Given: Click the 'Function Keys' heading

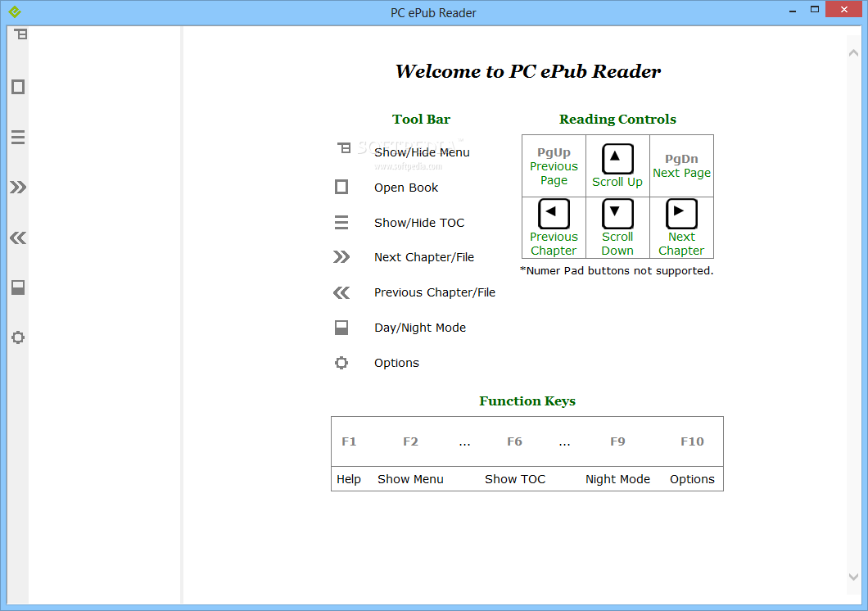Looking at the screenshot, I should coord(527,401).
